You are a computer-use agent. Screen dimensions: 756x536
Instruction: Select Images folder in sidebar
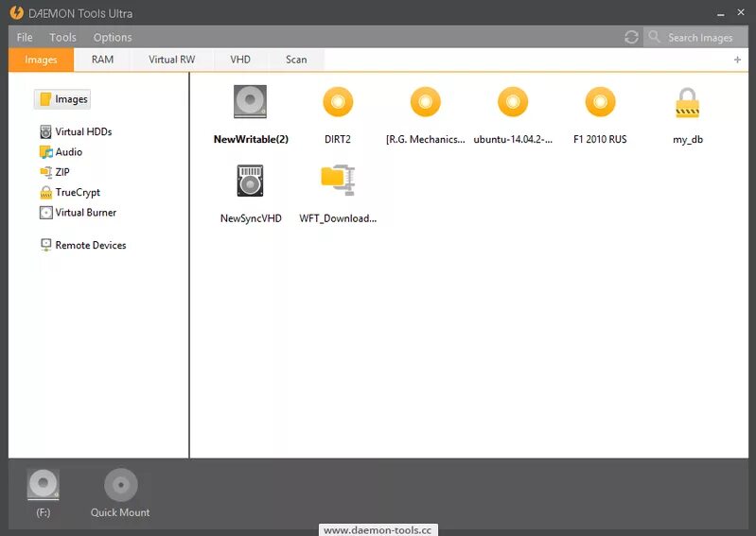62,99
